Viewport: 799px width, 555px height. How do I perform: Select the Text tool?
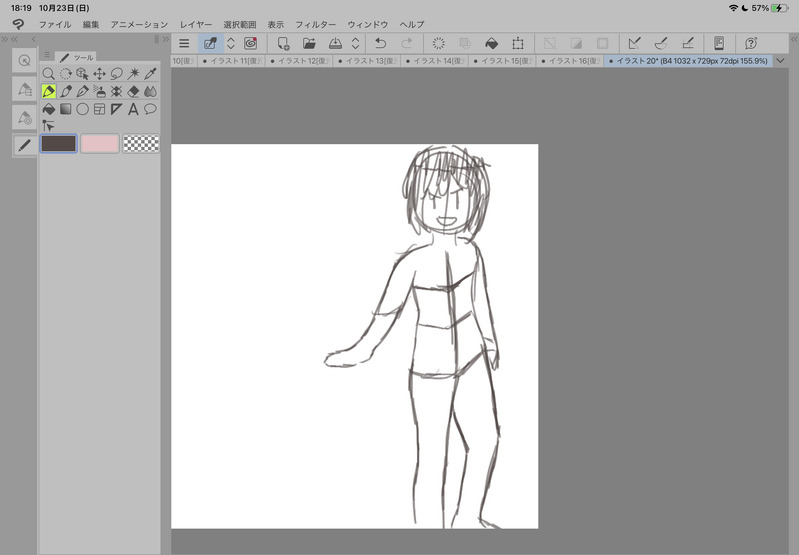(x=133, y=109)
